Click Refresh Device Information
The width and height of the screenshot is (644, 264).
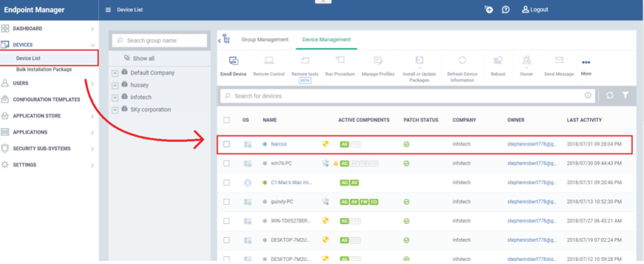pyautogui.click(x=462, y=61)
